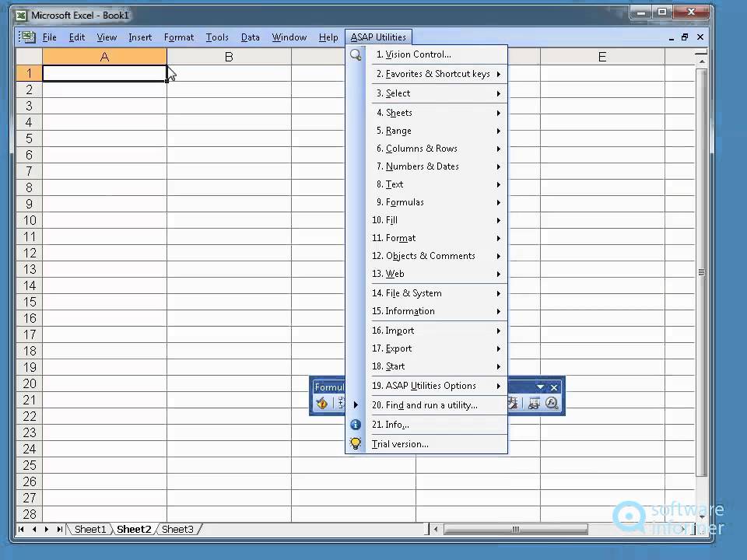
Task: Go to first sheet tab navigation arrow
Action: pyautogui.click(x=21, y=529)
